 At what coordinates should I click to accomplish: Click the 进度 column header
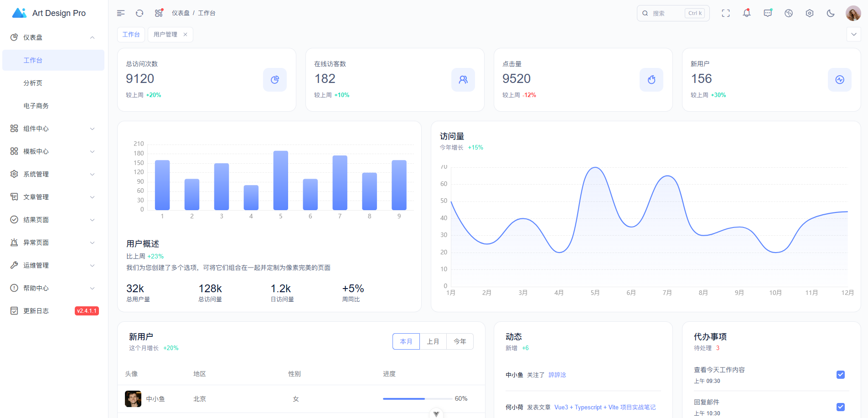(x=389, y=374)
